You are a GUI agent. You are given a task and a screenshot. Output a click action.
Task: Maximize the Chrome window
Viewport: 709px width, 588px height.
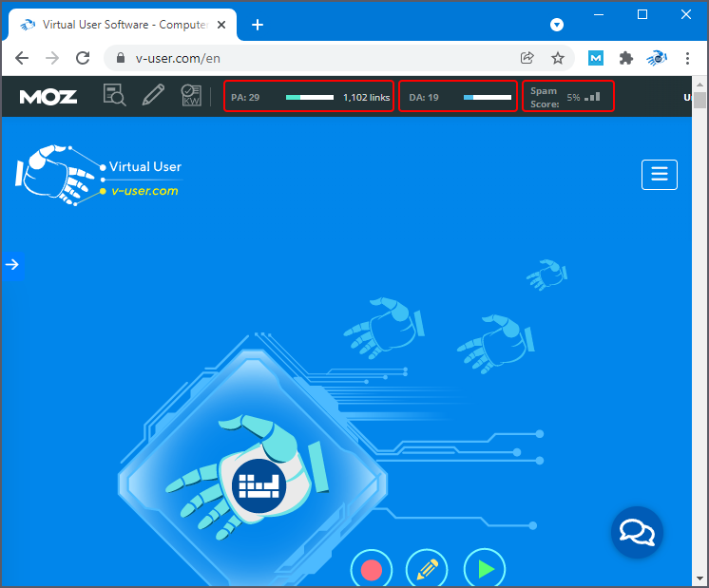pos(642,15)
